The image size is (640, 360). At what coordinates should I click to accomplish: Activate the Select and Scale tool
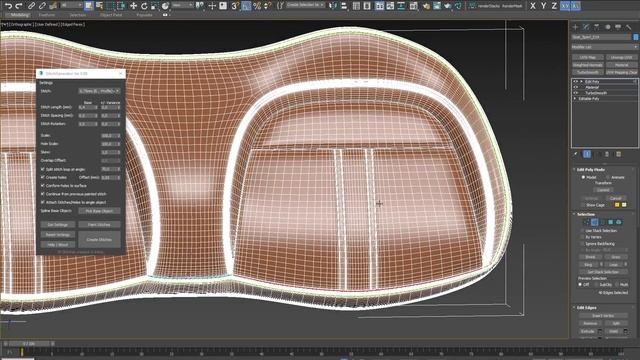coord(154,6)
